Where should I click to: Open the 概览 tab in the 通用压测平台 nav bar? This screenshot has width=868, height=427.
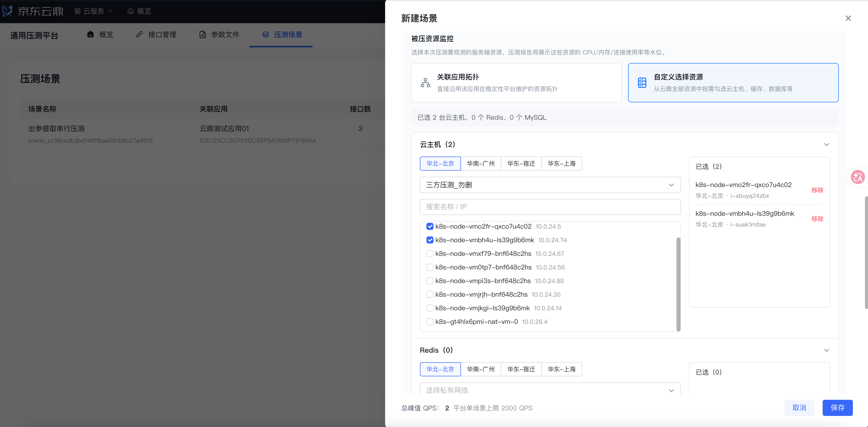point(100,35)
